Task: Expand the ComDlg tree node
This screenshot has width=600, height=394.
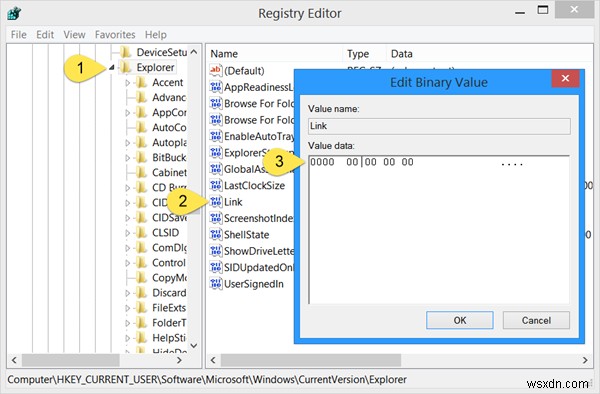Action: (x=128, y=248)
